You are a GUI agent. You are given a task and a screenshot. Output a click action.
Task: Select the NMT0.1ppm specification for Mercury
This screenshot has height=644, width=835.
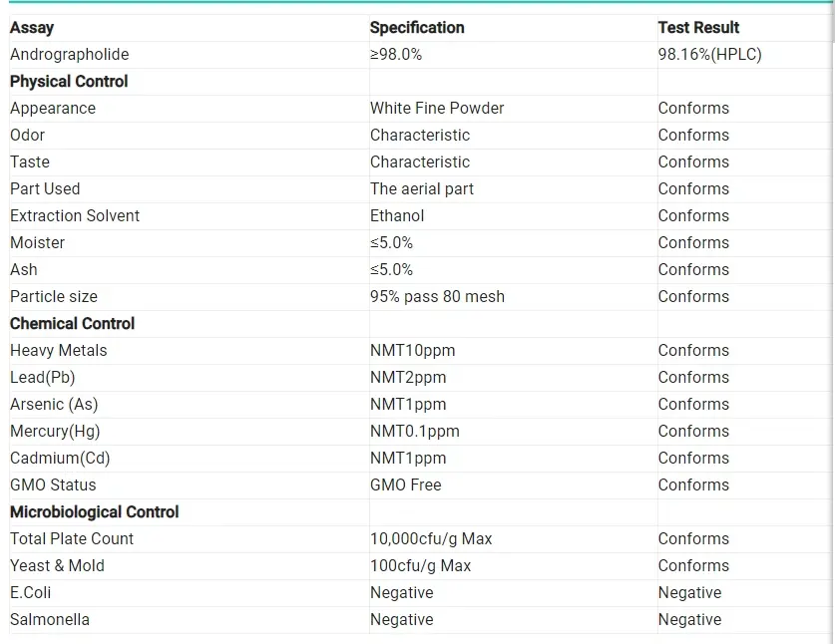coord(415,432)
